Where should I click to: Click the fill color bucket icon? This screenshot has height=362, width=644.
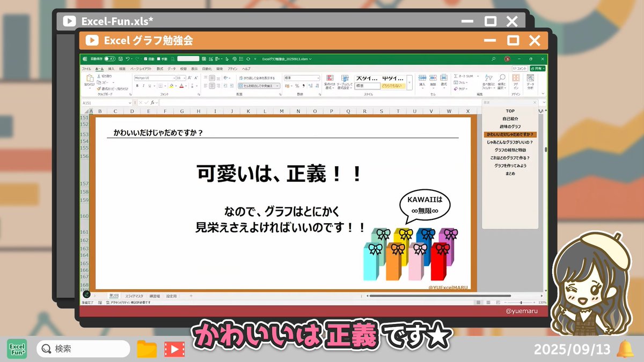(x=172, y=86)
